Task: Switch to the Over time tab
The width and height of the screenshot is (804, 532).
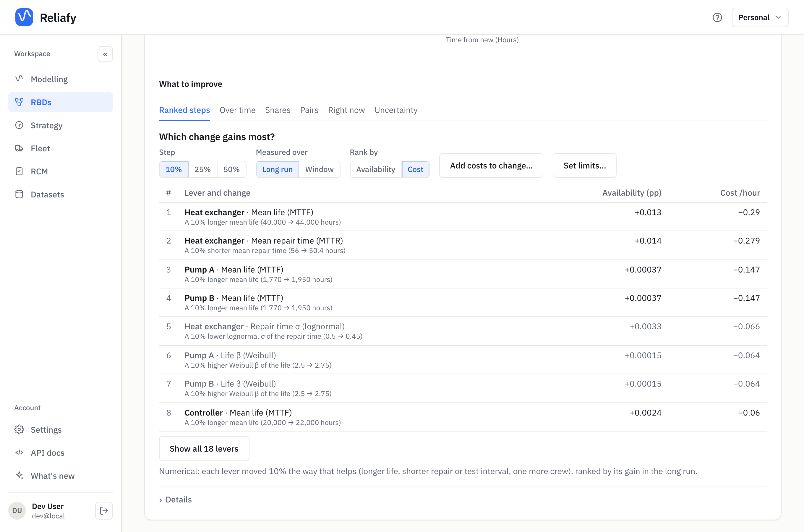Action: (x=237, y=110)
